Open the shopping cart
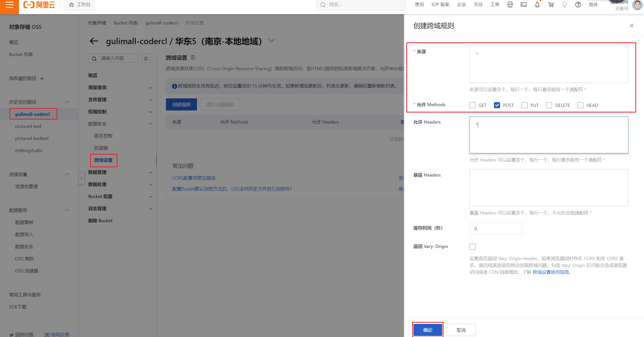Screen dimensions: 644x337 pyautogui.click(x=551, y=5)
